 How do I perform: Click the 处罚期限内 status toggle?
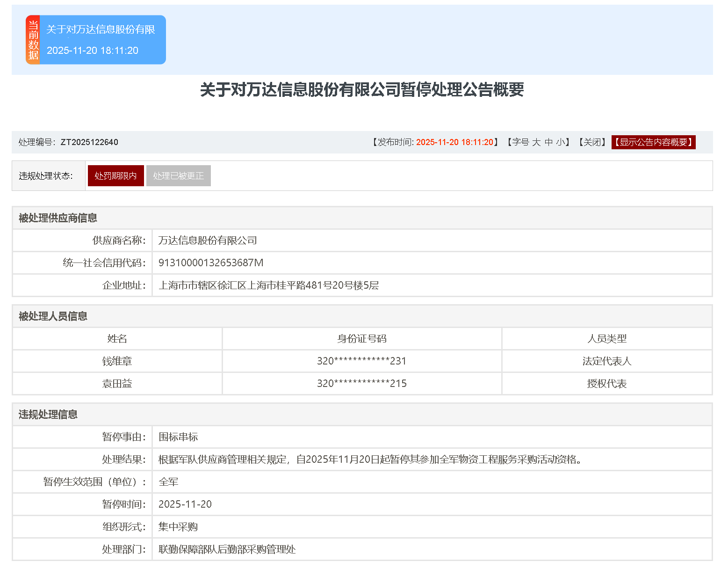(x=115, y=175)
